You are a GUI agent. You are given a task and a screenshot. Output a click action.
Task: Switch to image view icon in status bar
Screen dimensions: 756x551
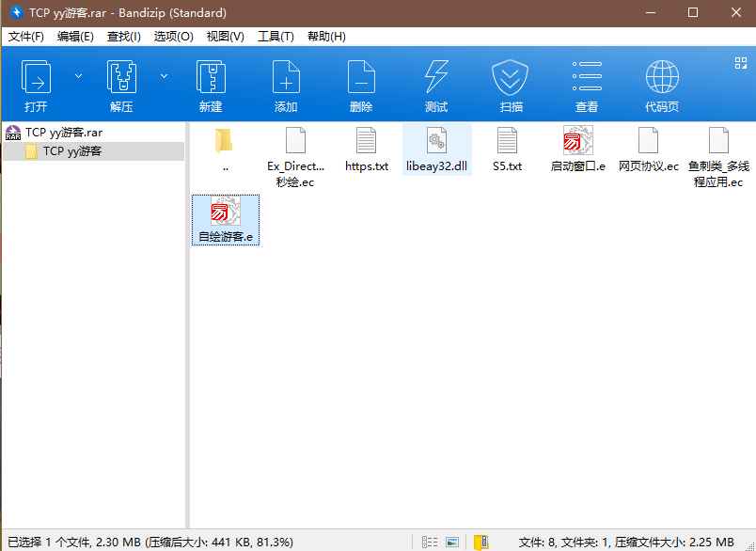pos(452,542)
